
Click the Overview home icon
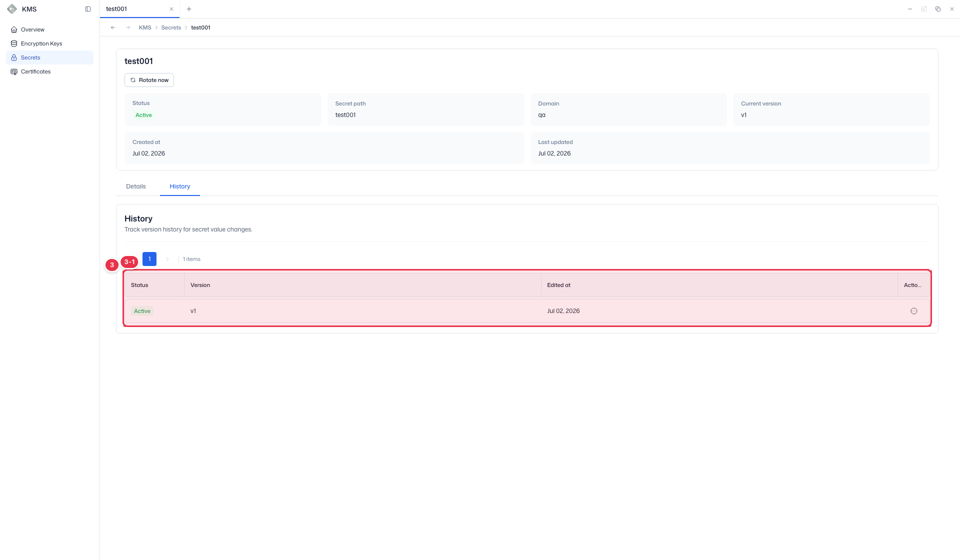click(x=14, y=29)
